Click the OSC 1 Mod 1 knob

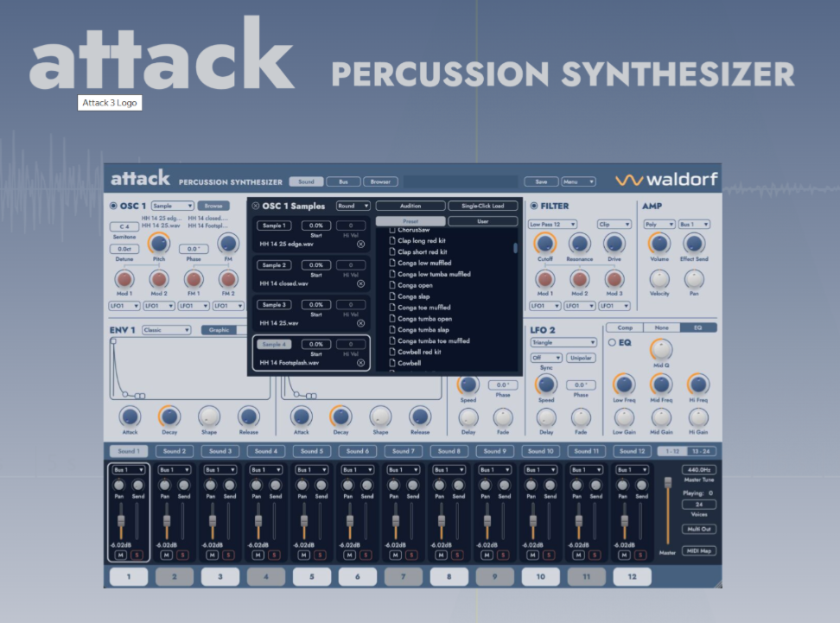124,279
